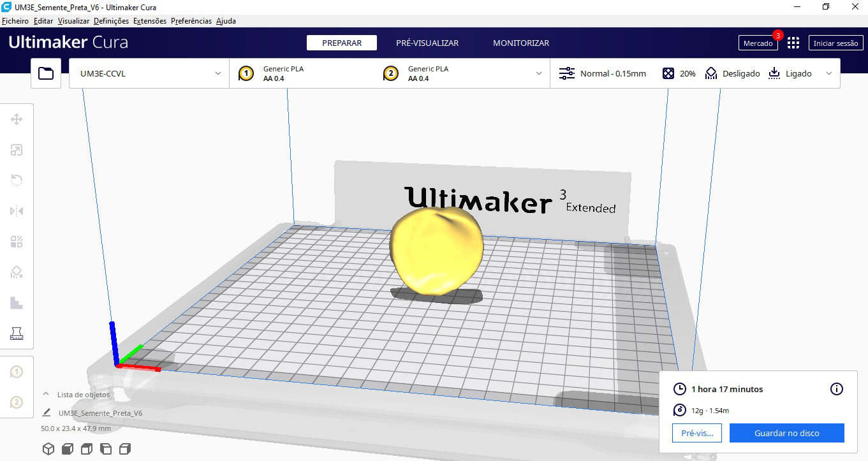Open the Extensões menu
Viewport: 868px width, 461px height.
click(150, 21)
